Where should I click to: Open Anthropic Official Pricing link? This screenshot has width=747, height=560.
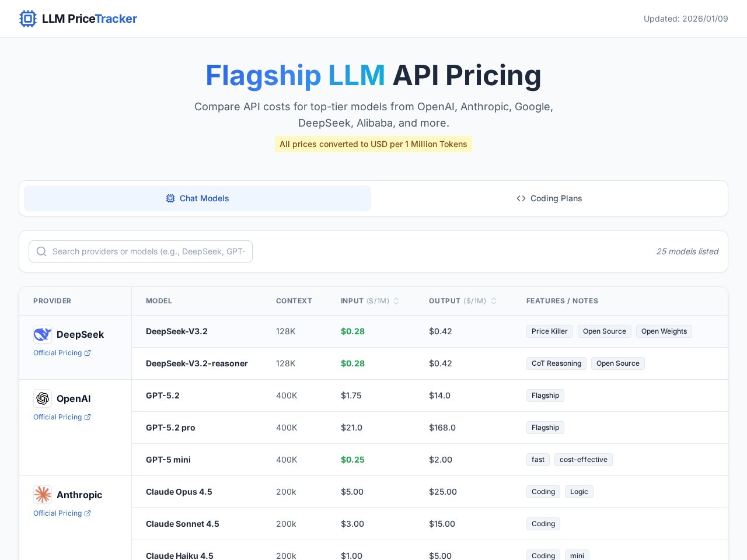tap(62, 513)
